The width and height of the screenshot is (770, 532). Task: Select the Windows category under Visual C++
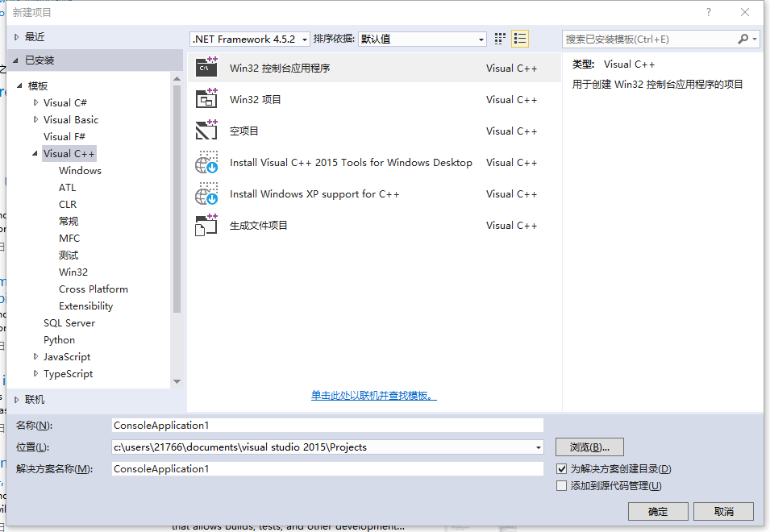click(x=80, y=170)
